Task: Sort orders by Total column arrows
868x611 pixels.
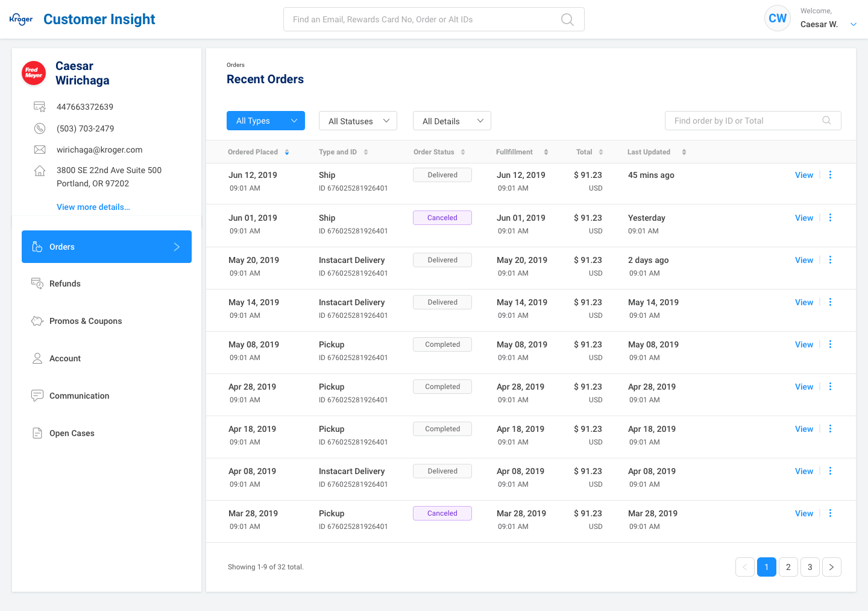Action: point(601,152)
